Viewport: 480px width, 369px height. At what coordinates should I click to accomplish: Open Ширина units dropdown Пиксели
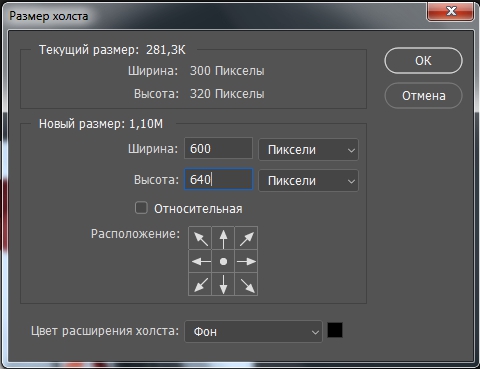pos(308,150)
